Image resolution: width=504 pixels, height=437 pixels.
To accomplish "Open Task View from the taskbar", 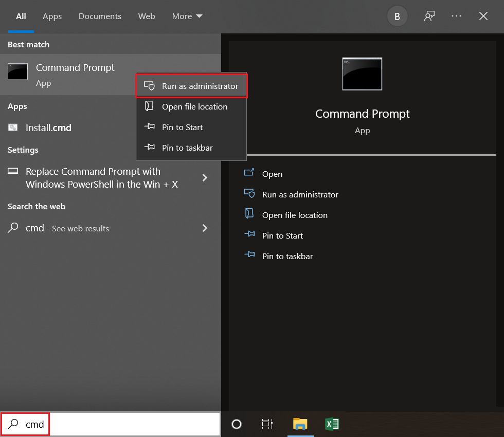I will tap(267, 424).
